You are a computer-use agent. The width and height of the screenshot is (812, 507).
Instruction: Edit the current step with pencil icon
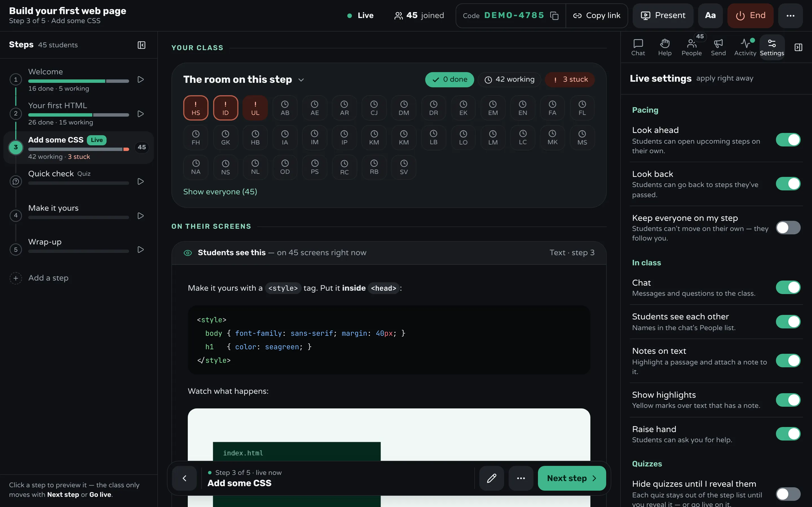click(491, 478)
